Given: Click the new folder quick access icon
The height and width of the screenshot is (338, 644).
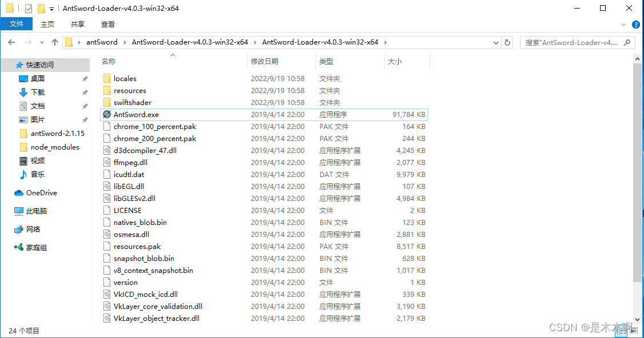Looking at the screenshot, I should coord(41,8).
